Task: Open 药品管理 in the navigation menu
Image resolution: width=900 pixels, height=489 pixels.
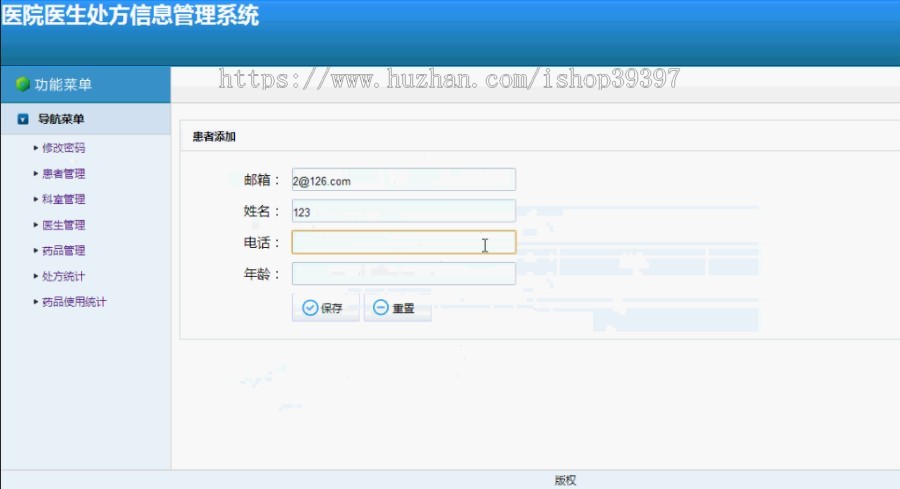Action: (x=64, y=250)
